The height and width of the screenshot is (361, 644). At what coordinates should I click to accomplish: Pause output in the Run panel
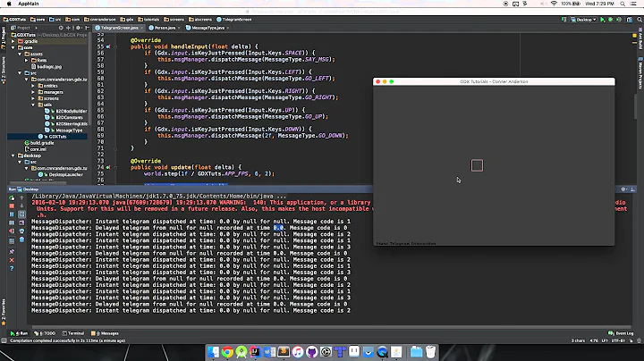click(x=12, y=214)
